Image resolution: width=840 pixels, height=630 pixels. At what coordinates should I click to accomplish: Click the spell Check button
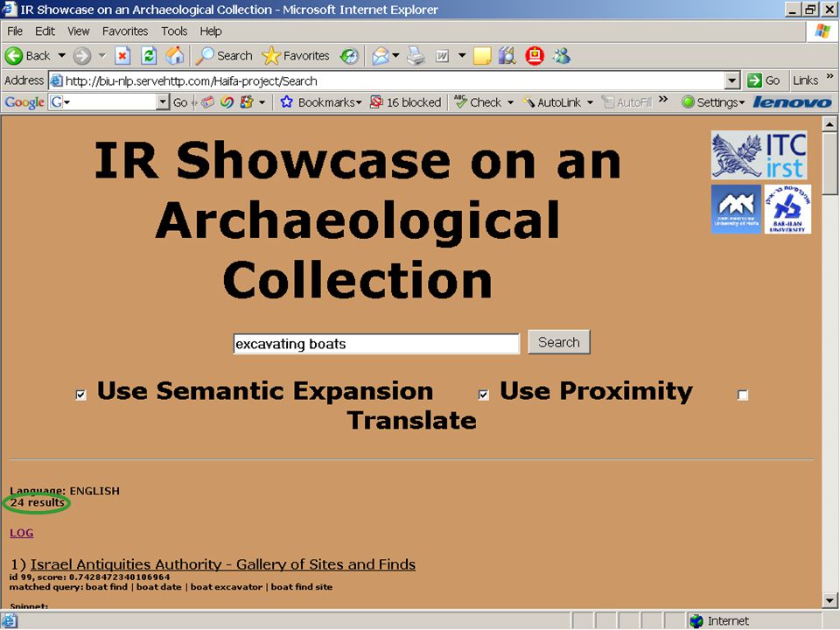pyautogui.click(x=478, y=102)
